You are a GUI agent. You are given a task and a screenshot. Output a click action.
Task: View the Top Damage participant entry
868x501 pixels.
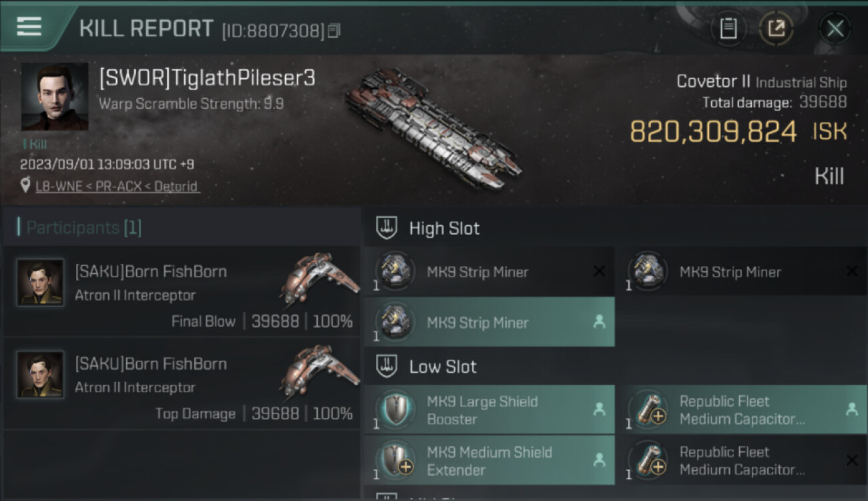[182, 384]
